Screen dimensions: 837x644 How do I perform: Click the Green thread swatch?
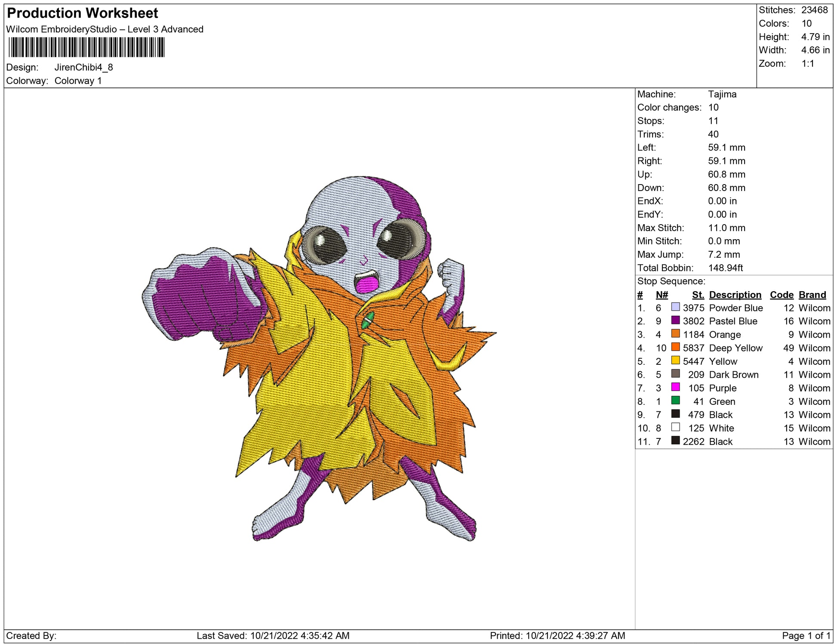coord(675,401)
